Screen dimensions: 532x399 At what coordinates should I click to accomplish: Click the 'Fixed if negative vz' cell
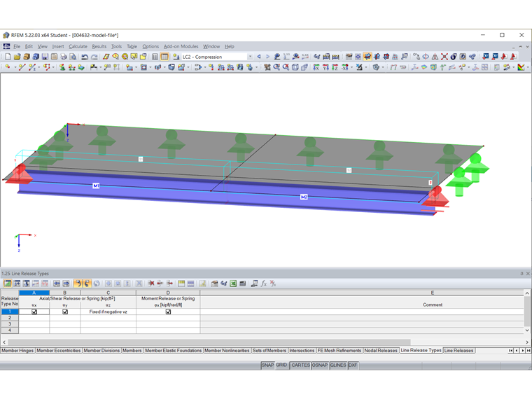coord(108,311)
